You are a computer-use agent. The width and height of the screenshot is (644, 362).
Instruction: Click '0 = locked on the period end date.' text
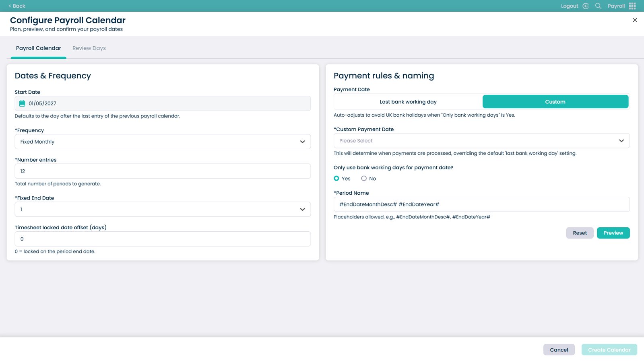click(x=55, y=251)
